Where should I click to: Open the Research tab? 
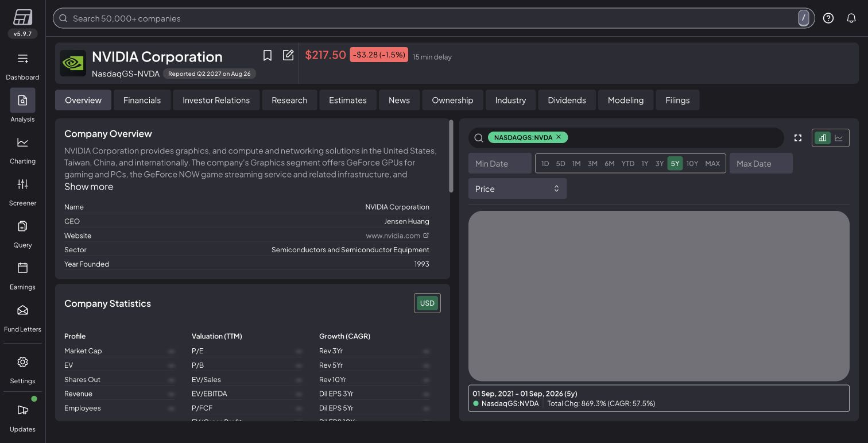pos(289,100)
